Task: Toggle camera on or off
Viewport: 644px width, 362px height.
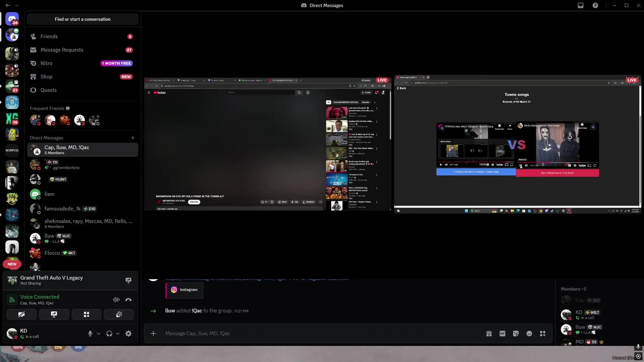Action: click(21, 314)
